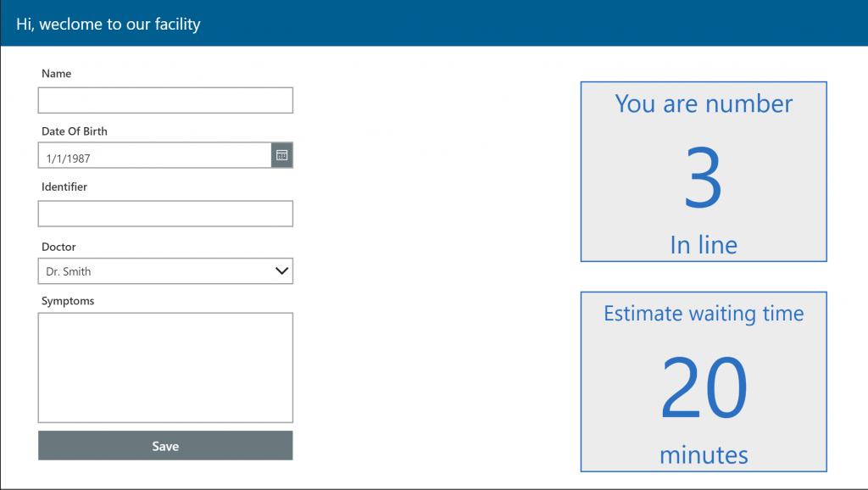Open the Date Of Birth calendar picker

point(282,156)
